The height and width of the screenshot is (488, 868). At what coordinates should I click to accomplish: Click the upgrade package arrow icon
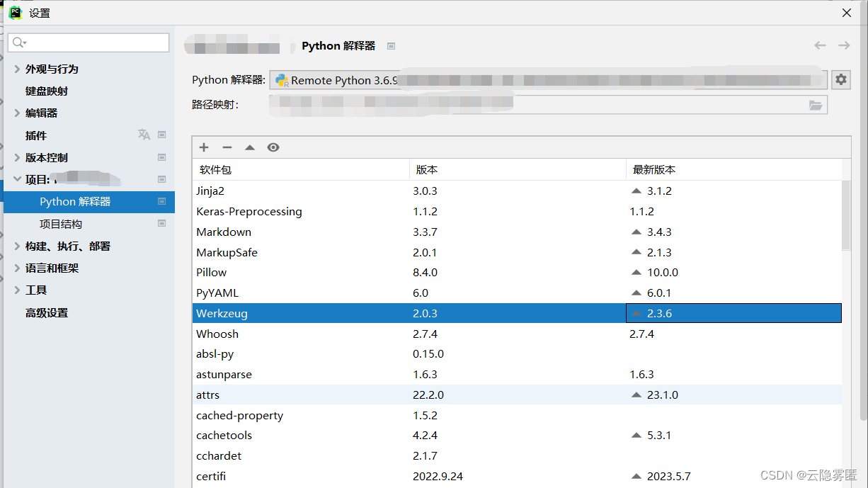(x=250, y=147)
